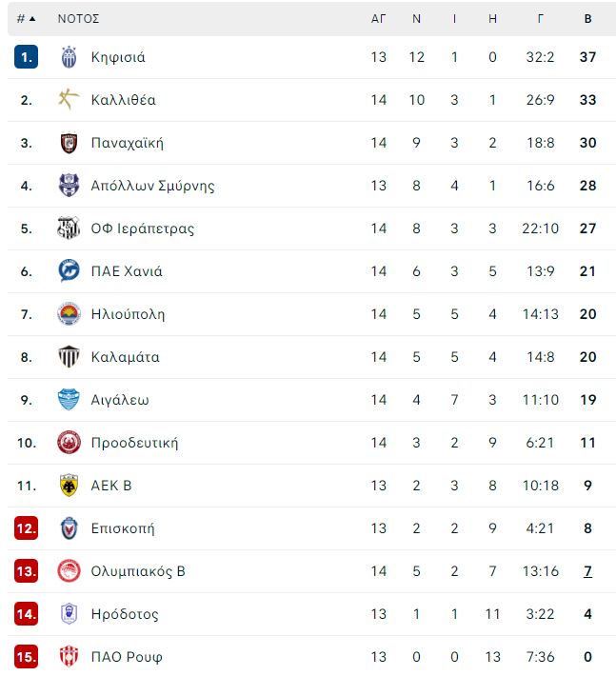Select the Ολυμπιακός Β red emblem

pos(69,571)
